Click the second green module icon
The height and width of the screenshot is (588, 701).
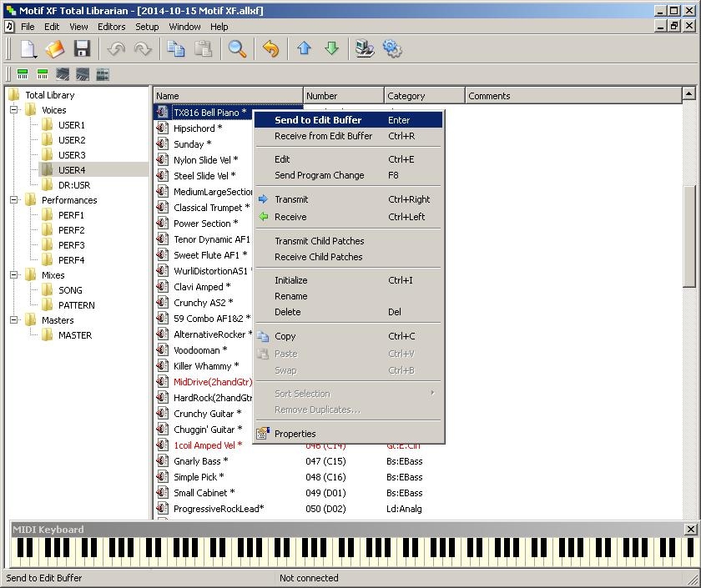pos(43,74)
